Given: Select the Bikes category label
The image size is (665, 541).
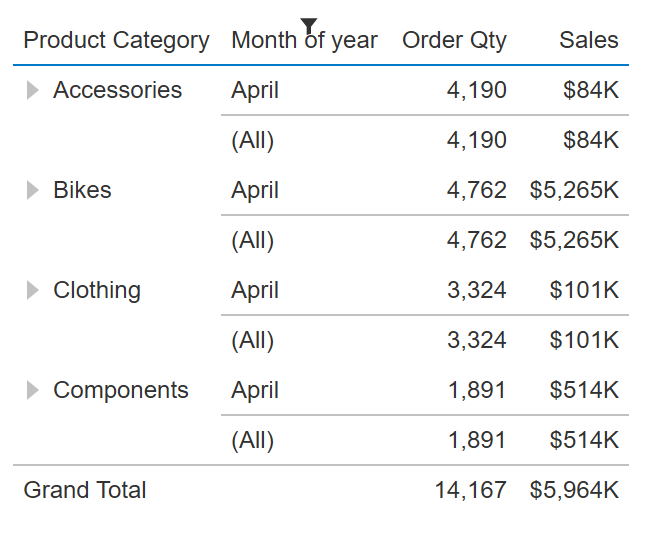Looking at the screenshot, I should pyautogui.click(x=82, y=190).
